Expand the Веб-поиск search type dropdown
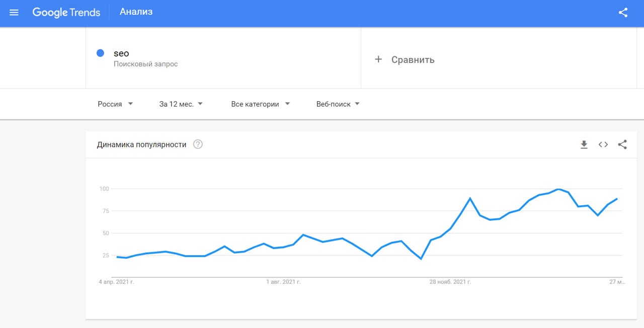 coord(338,104)
